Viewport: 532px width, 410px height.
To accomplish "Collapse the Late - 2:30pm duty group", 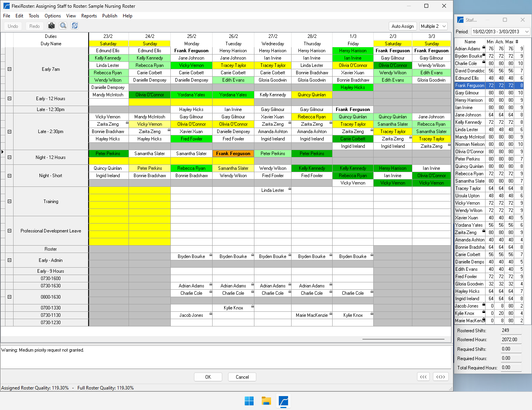I will pyautogui.click(x=9, y=132).
